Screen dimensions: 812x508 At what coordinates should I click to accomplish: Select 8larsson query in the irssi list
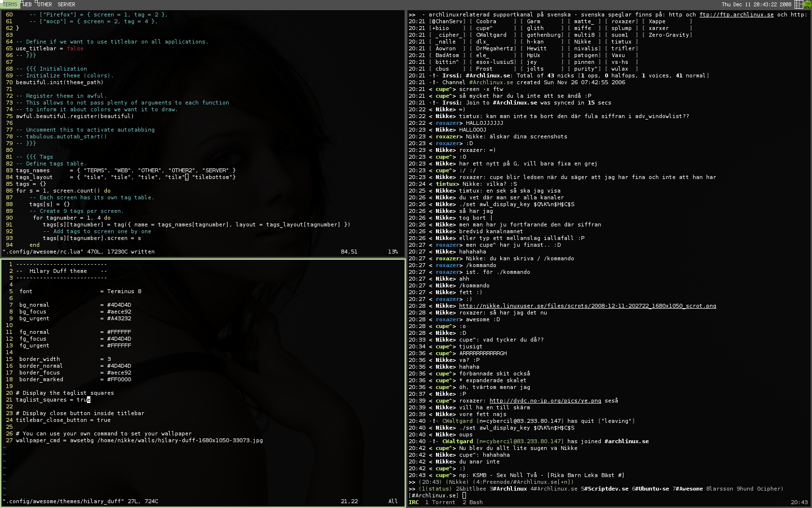(x=719, y=489)
